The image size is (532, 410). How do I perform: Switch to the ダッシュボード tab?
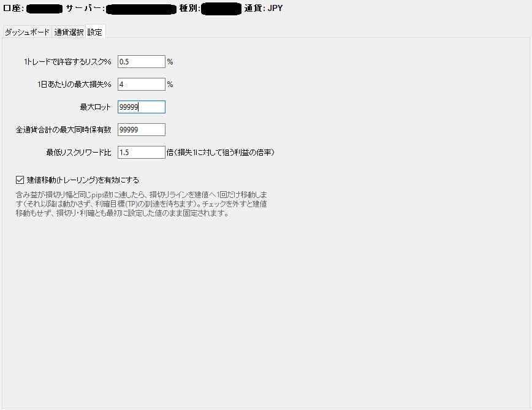[x=27, y=32]
